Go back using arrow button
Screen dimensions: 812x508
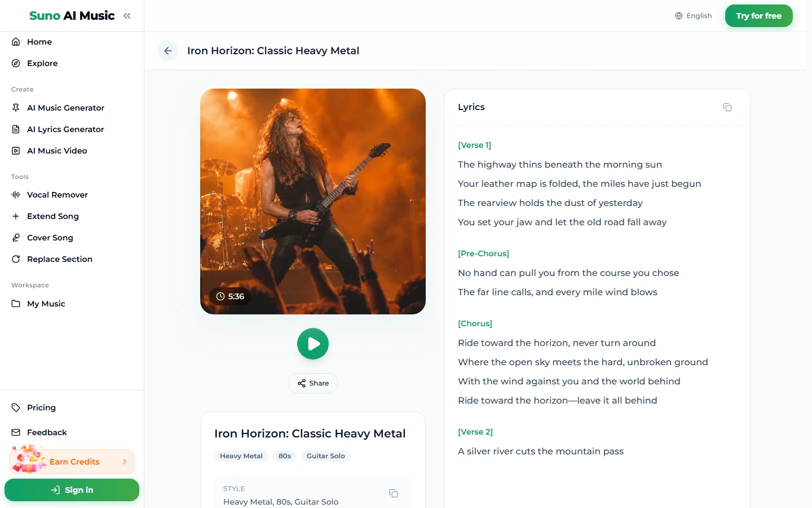pyautogui.click(x=168, y=51)
